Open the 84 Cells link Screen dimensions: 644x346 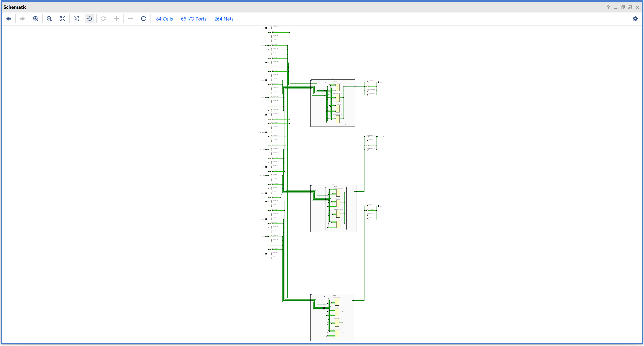(x=164, y=19)
